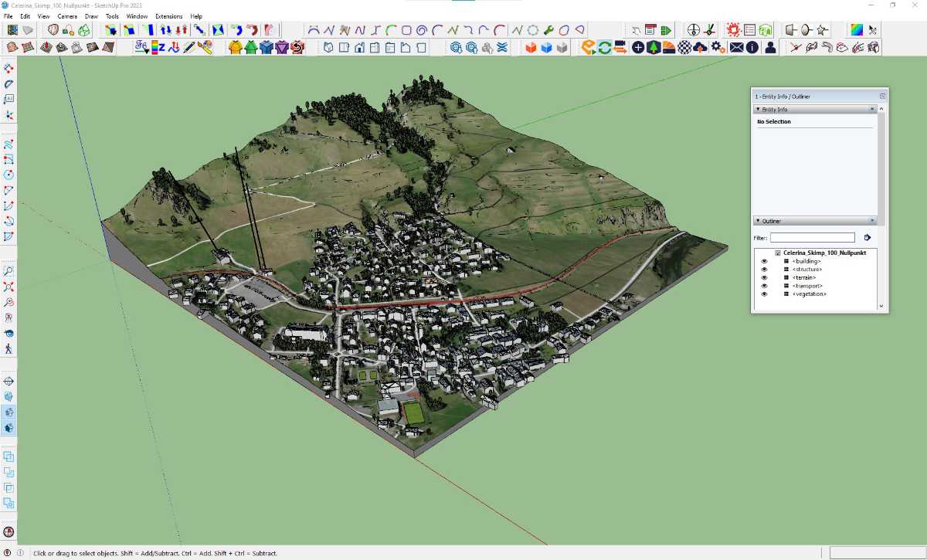The image size is (927, 560).
Task: Activate the Smoove sandbox tool
Action: (x=46, y=47)
